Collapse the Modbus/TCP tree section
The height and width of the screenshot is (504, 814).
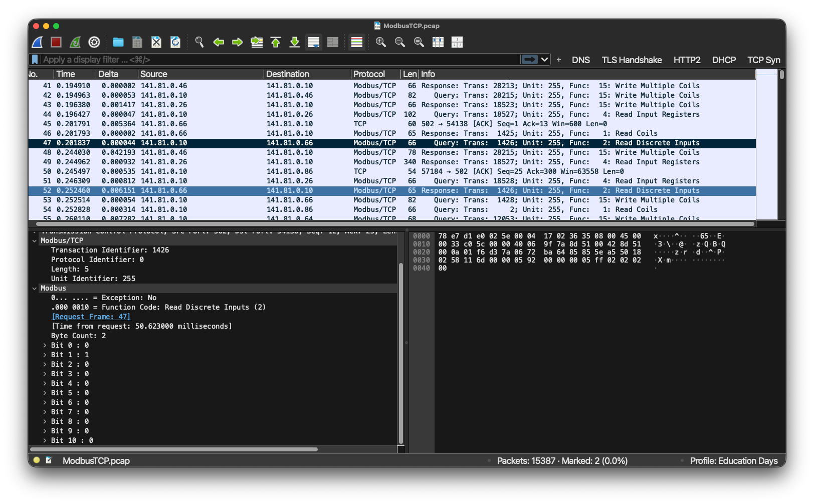[35, 241]
